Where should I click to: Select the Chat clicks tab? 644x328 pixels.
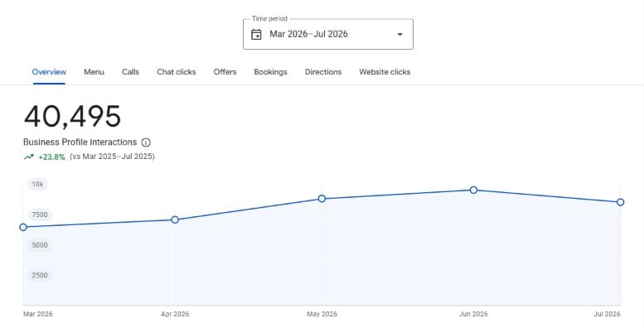(177, 72)
